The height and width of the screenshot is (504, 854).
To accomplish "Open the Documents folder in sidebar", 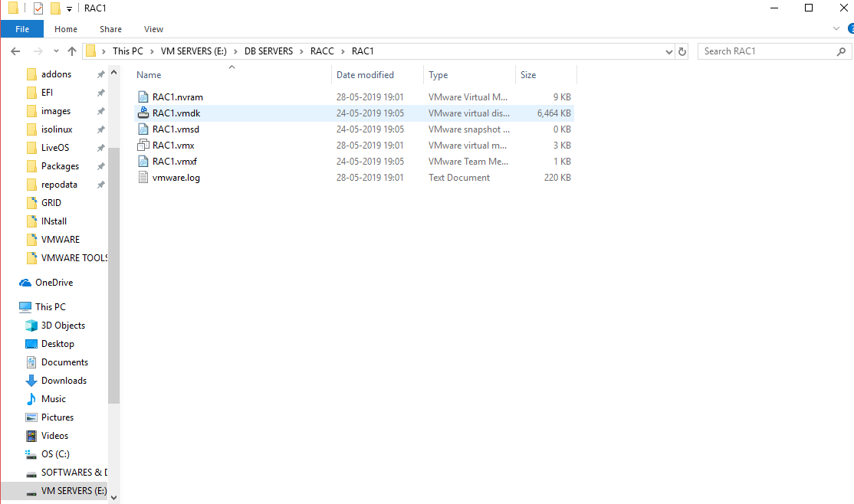I will pyautogui.click(x=64, y=362).
